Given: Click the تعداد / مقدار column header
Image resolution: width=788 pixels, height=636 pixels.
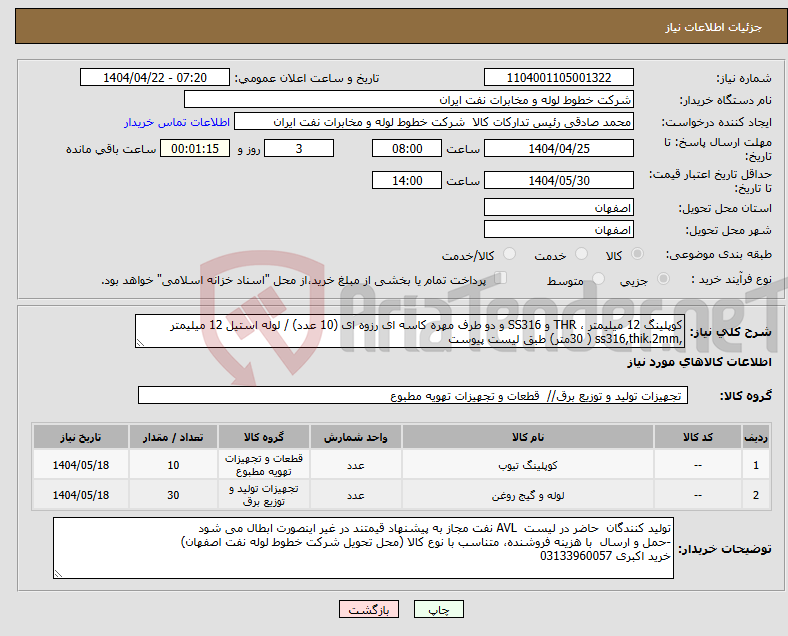Looking at the screenshot, I should 173,437.
